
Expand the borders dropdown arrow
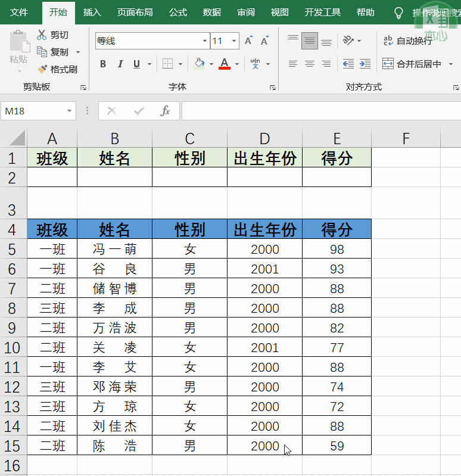(180, 64)
